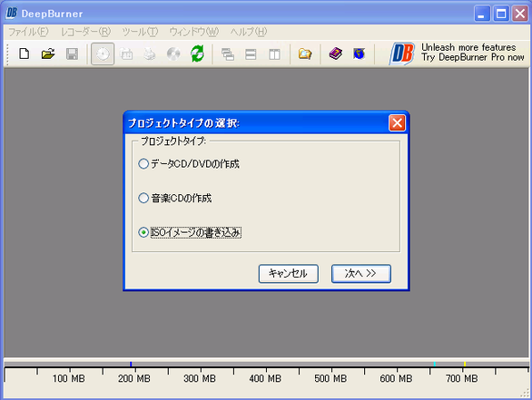Click the folder explorer icon in toolbar

pos(305,54)
